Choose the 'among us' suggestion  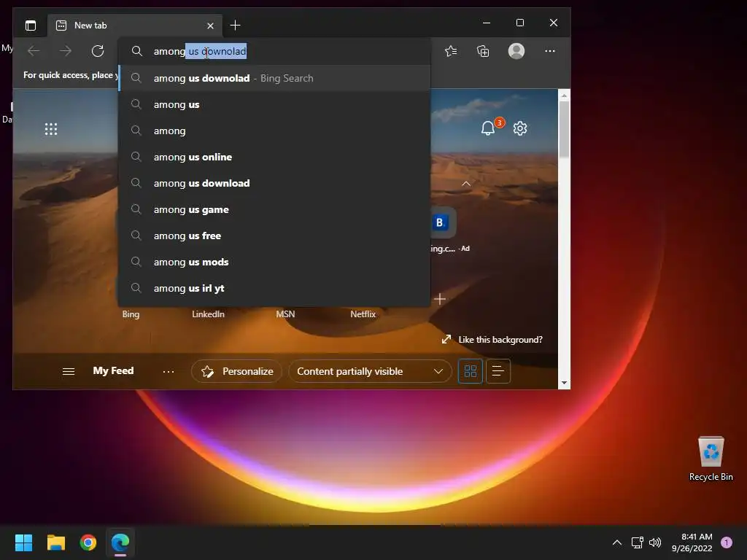[x=274, y=104]
